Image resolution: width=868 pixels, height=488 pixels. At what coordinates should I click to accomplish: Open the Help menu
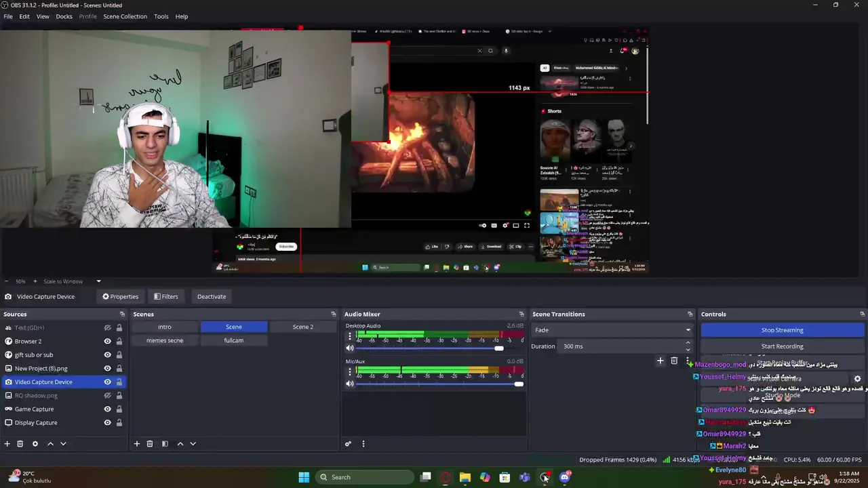point(182,16)
